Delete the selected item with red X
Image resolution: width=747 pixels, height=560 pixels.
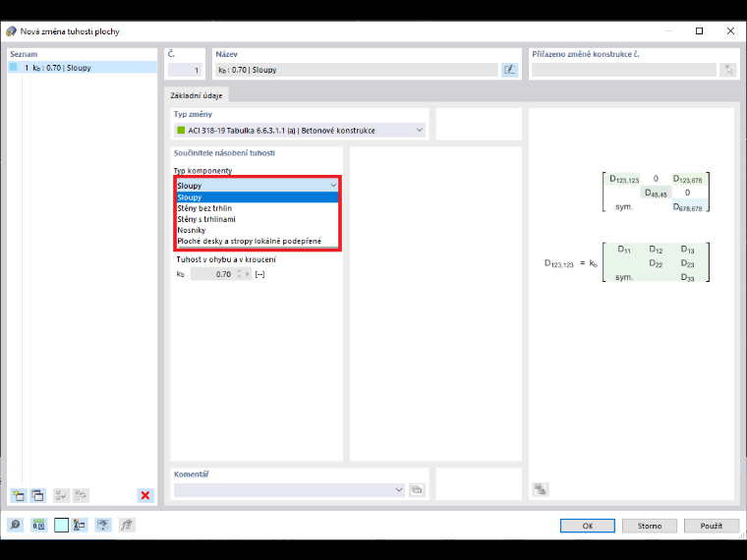[145, 495]
